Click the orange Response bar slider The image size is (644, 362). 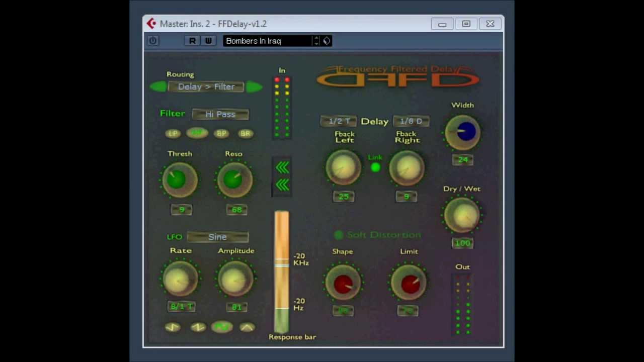click(x=282, y=271)
